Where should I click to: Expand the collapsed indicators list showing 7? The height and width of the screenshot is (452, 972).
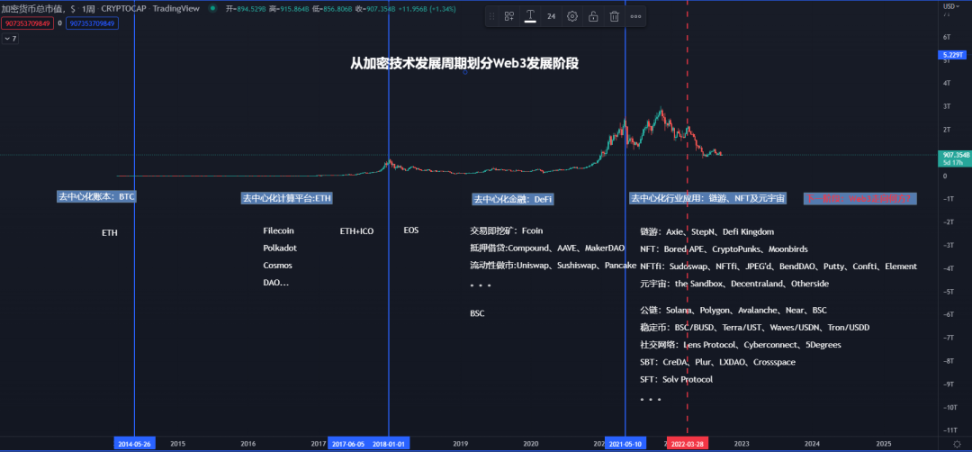point(10,38)
